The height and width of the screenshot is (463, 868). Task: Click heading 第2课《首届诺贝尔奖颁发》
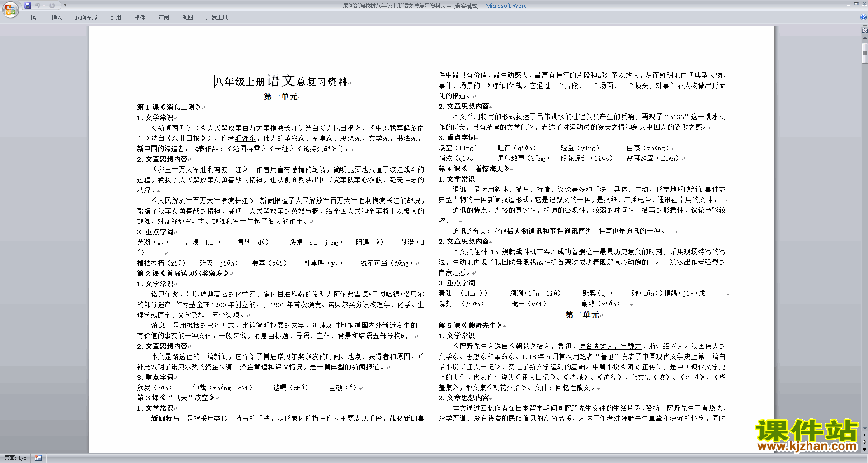[x=183, y=273]
